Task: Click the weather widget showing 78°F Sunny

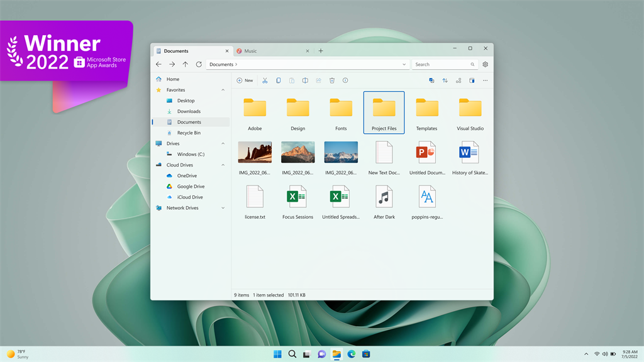Action: pyautogui.click(x=19, y=354)
